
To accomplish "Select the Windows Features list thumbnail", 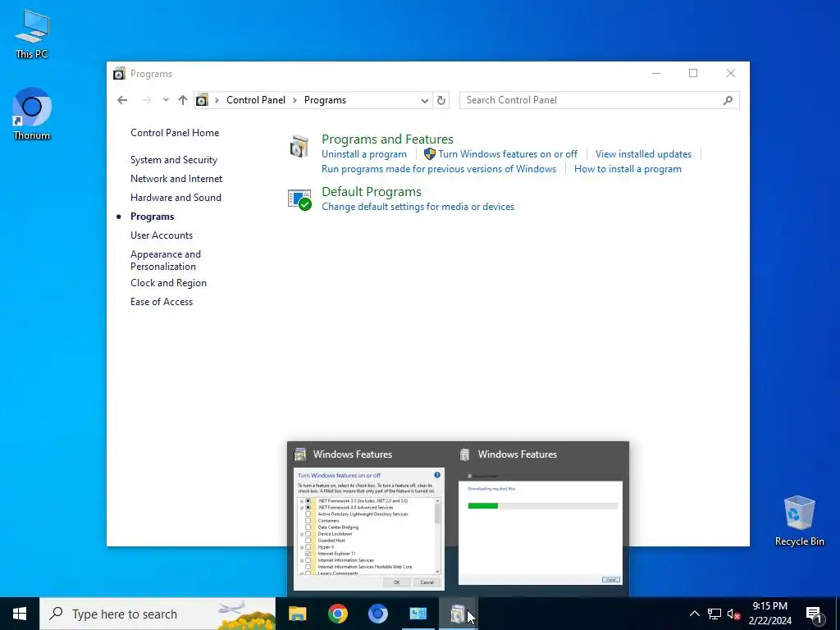I will tap(369, 529).
